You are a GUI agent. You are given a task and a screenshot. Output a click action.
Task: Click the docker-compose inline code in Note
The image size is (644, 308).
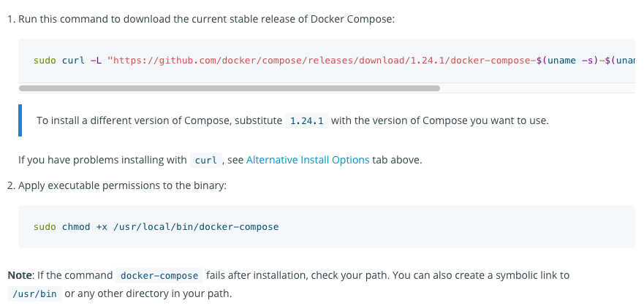point(159,276)
